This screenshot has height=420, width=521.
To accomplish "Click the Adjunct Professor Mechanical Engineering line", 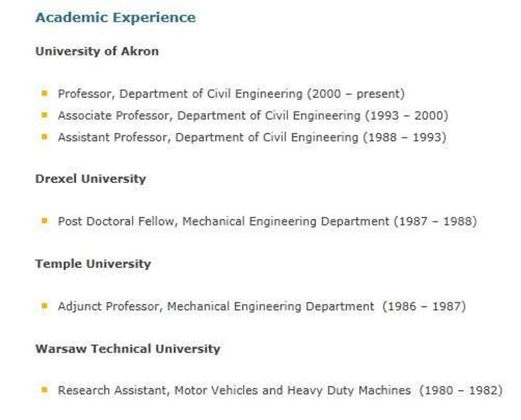I will 262,306.
